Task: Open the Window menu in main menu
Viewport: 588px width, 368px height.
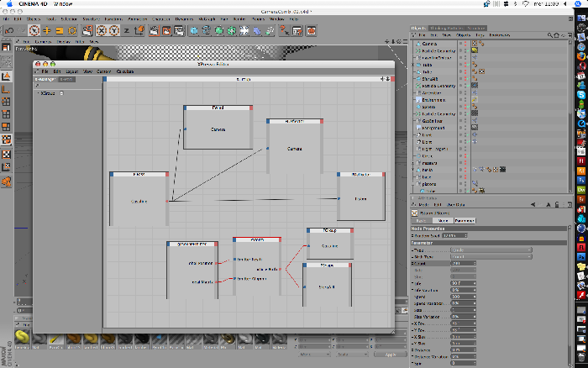Action: click(277, 18)
